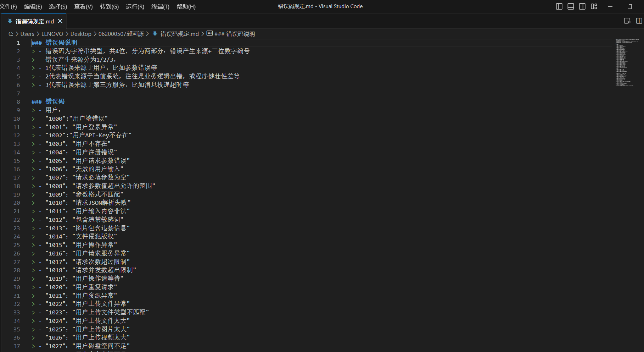The image size is (644, 352).
Task: Click the "1004": "用户注册错误" entry
Action: click(x=81, y=152)
